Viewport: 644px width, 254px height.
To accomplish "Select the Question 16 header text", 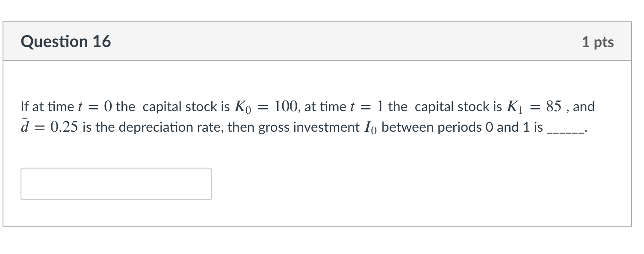I will pyautogui.click(x=66, y=41).
